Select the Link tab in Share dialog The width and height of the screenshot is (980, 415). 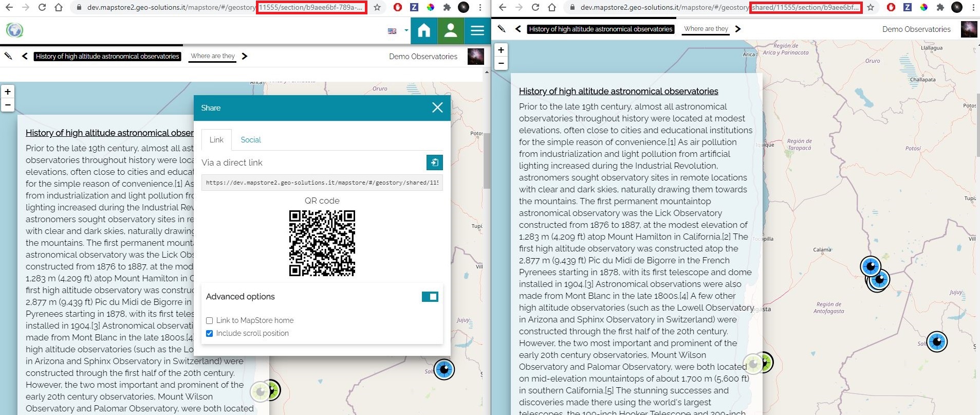point(216,140)
